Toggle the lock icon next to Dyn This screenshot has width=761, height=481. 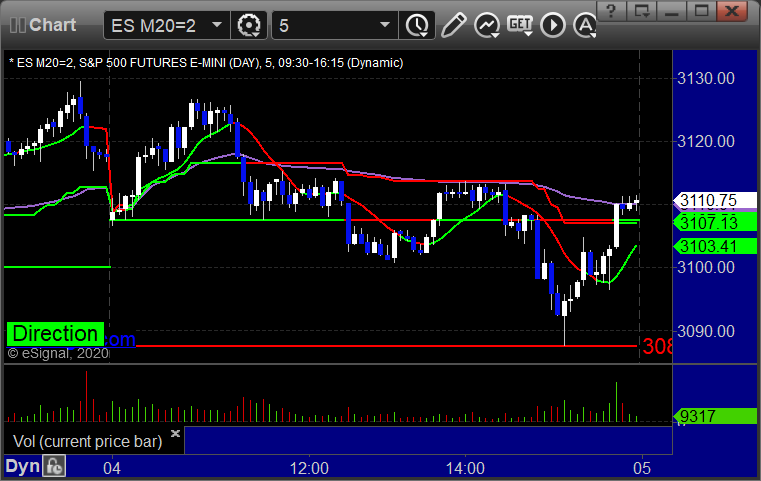point(54,466)
